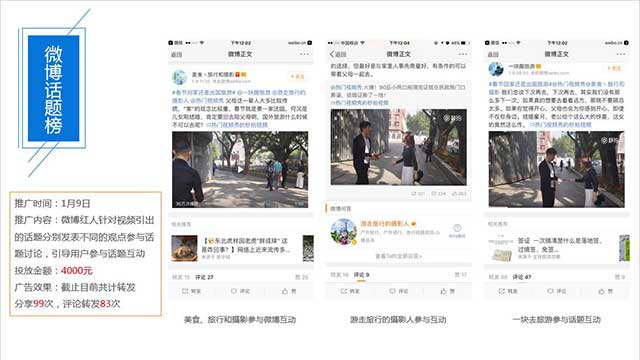Open the 东北虎林园老虎 recommended article thumbnail
The height and width of the screenshot is (360, 640).
tap(184, 248)
